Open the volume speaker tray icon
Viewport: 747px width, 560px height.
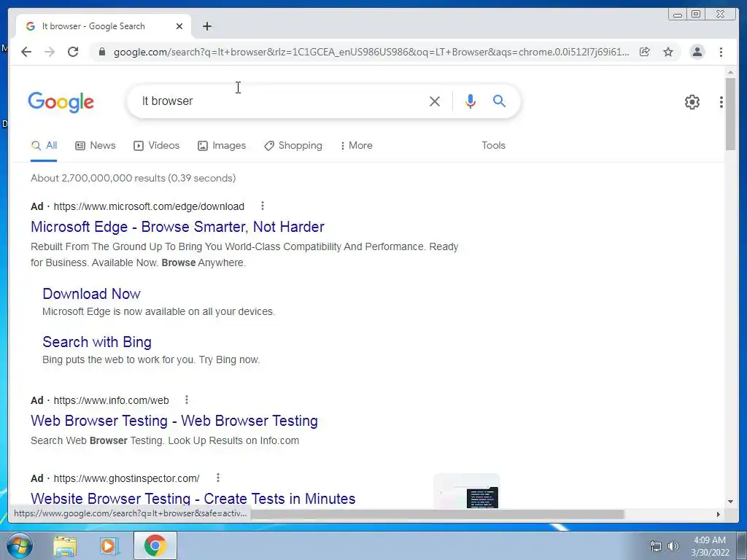pos(673,546)
